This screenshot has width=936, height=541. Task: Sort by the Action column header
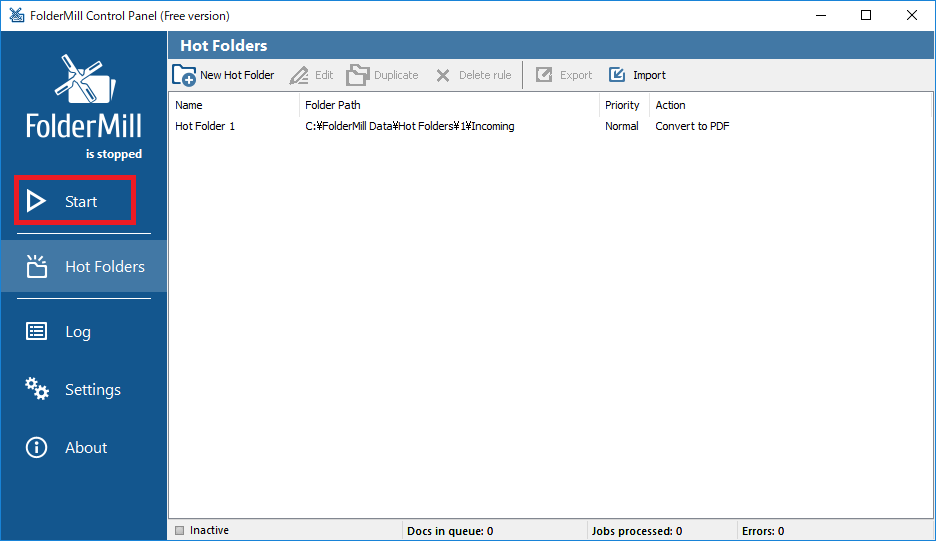[x=670, y=105]
